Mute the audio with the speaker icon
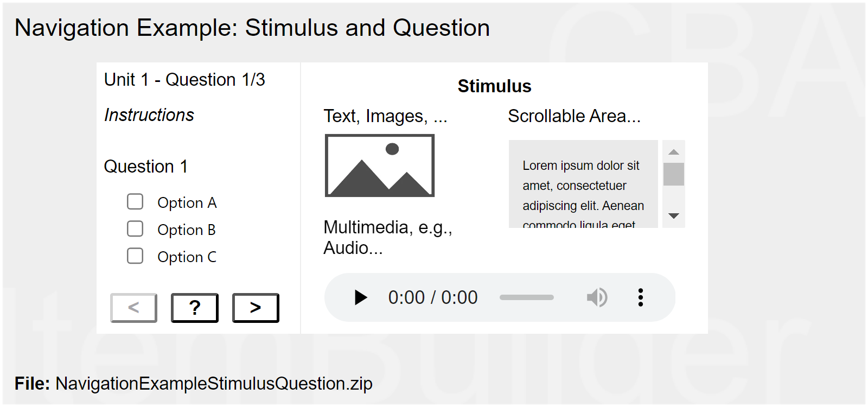868x407 pixels. pos(597,297)
